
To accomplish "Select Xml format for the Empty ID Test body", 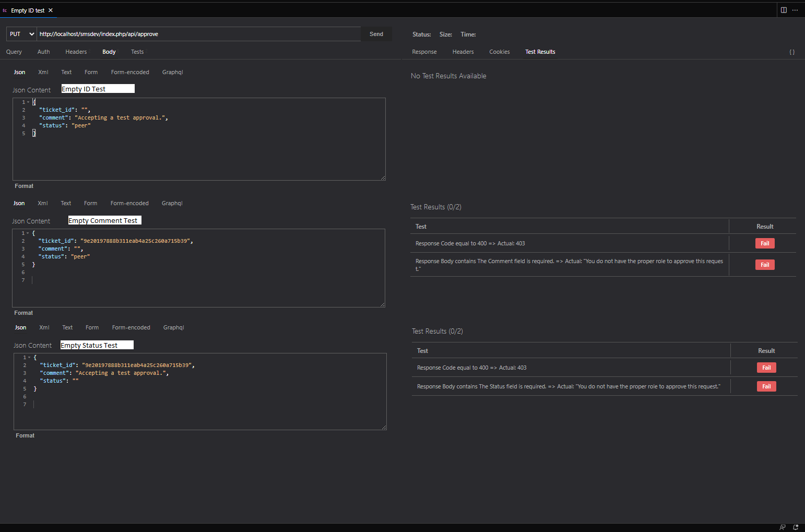I will point(43,72).
